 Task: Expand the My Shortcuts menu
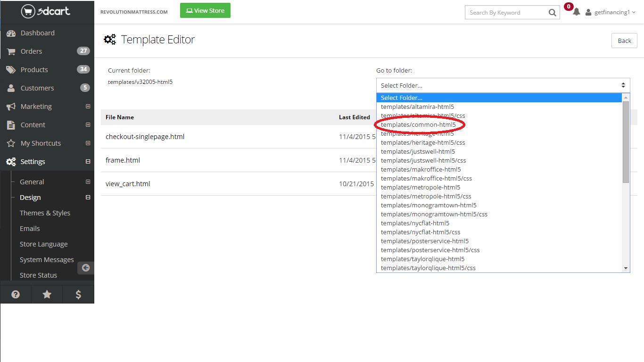point(88,143)
